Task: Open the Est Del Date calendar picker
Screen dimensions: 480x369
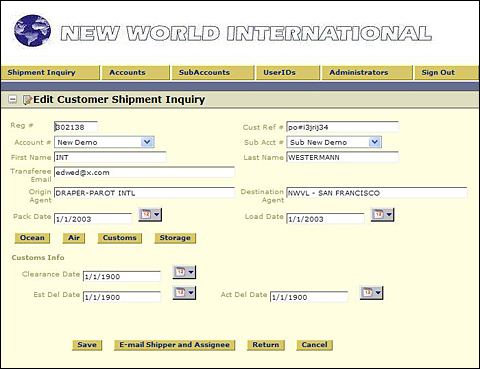Action: pyautogui.click(x=184, y=293)
